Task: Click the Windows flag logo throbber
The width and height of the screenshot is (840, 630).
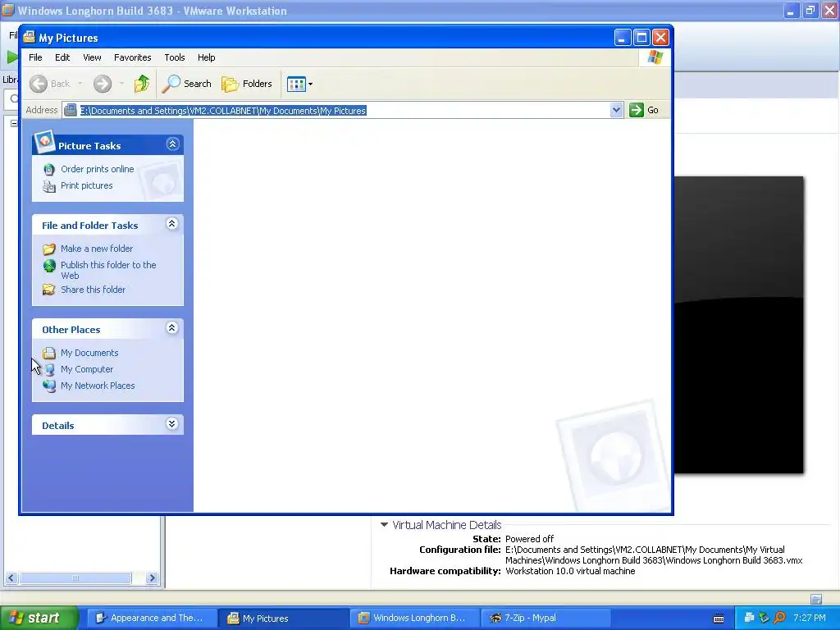Action: [x=655, y=57]
